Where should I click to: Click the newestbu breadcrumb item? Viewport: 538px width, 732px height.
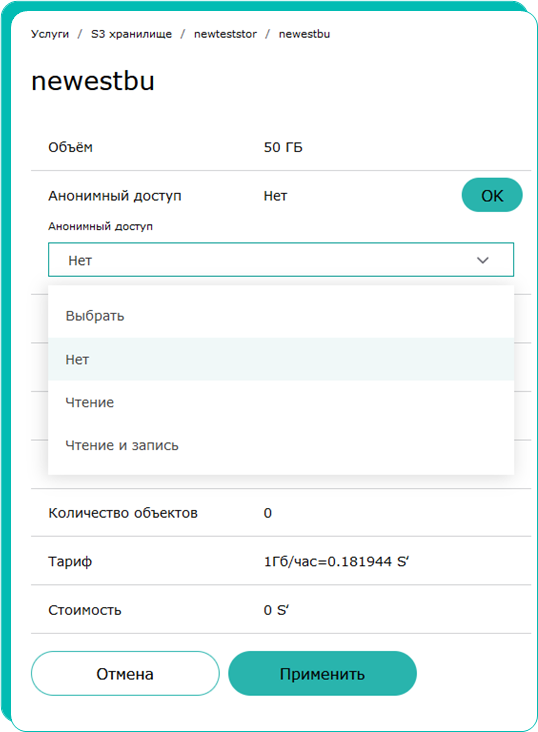pos(304,34)
